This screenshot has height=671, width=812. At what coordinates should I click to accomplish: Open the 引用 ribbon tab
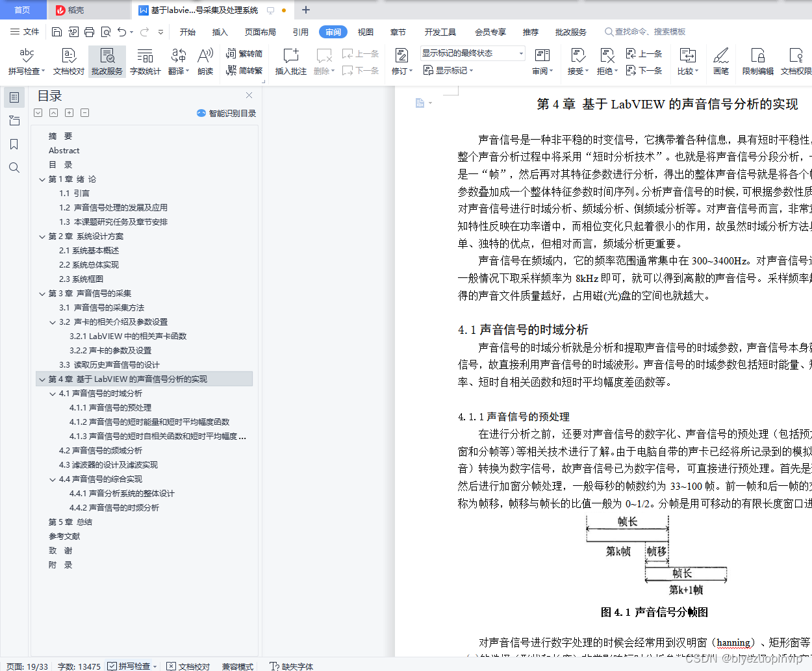(301, 32)
